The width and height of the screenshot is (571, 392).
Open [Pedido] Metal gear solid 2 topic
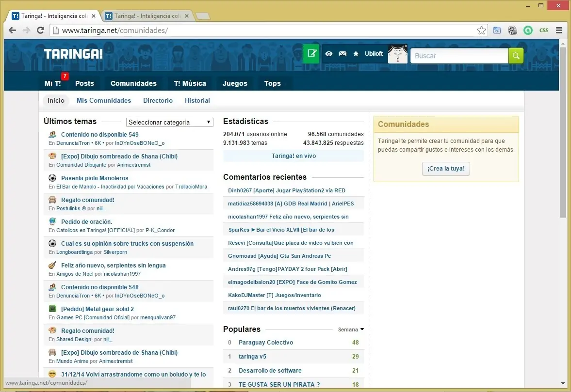point(97,309)
